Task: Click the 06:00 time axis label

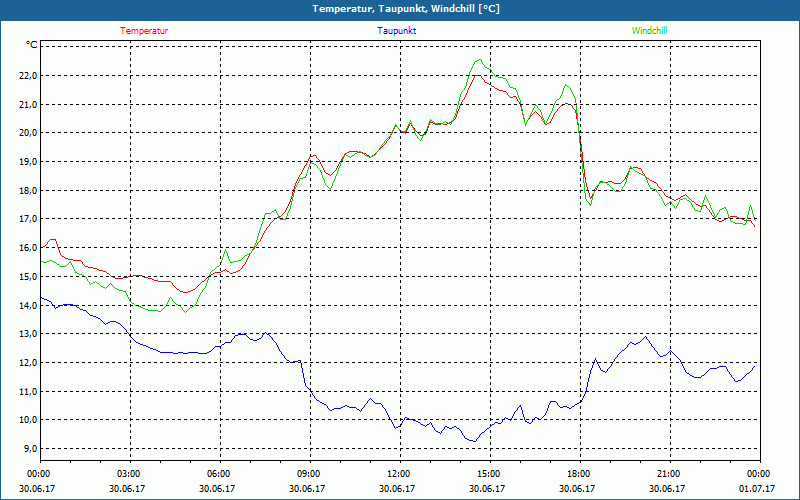Action: click(x=220, y=474)
